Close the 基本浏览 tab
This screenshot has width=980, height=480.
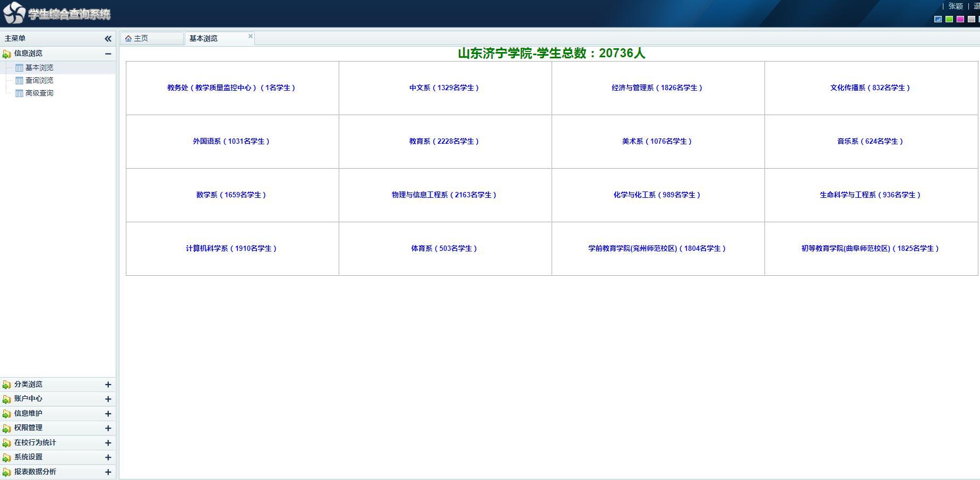[x=251, y=36]
